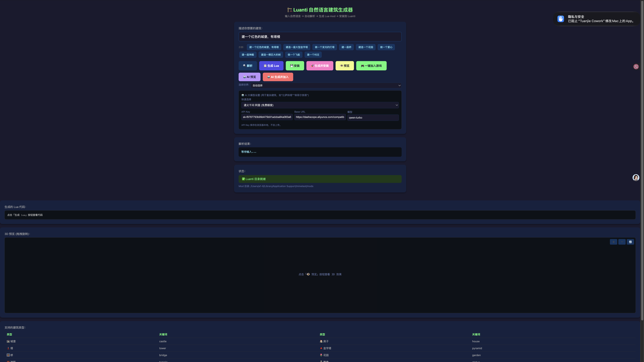The image size is (644, 362).
Task: Click the 'garden' keyword cell
Action: [476, 355]
